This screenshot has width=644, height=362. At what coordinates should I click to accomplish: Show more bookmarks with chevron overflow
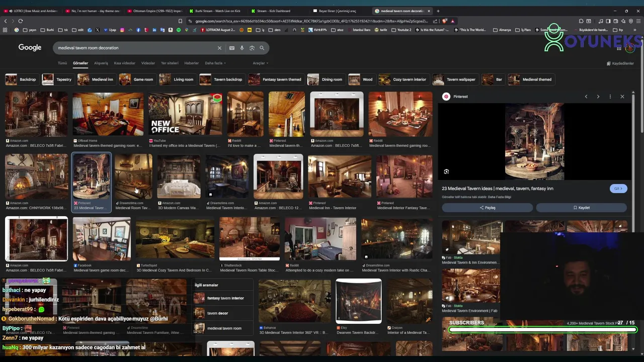634,30
